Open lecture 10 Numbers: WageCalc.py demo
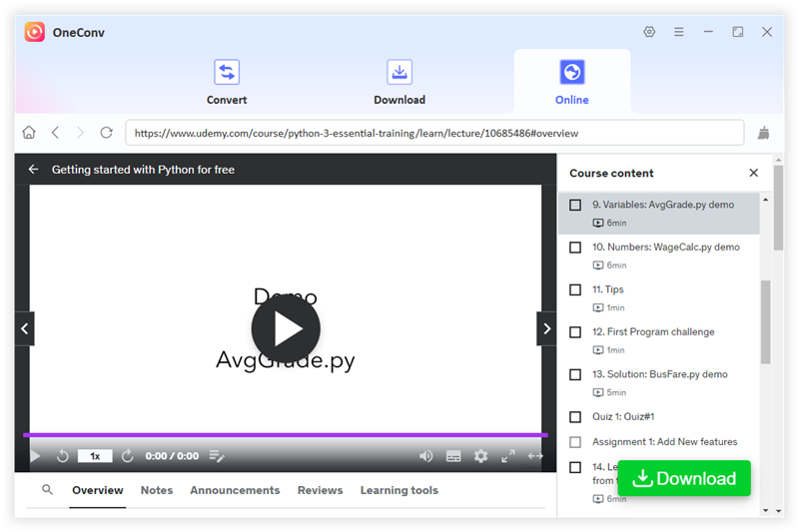Viewport: 799px width, 532px height. coord(665,247)
